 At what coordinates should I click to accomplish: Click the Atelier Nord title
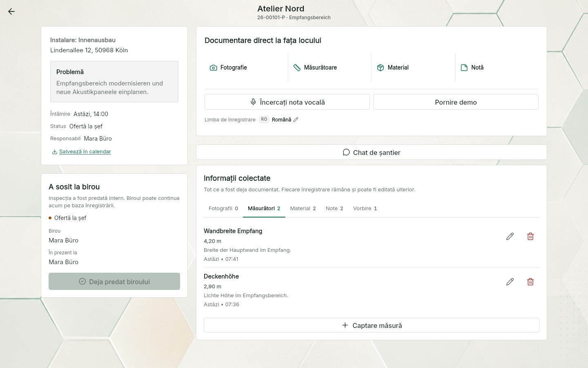click(x=281, y=9)
